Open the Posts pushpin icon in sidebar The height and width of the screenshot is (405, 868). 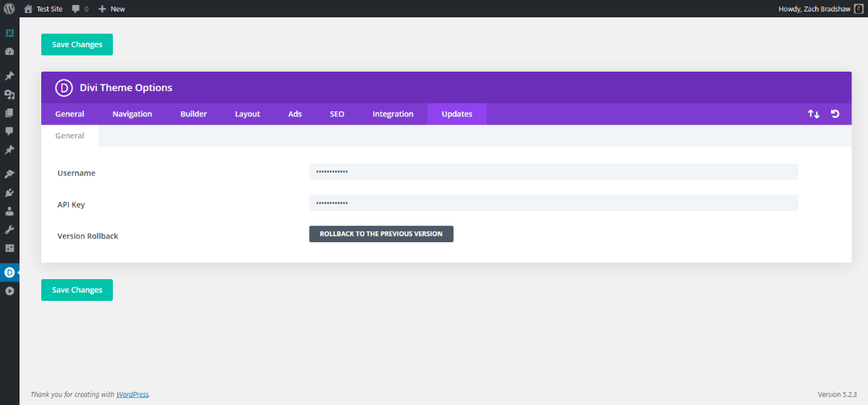(x=9, y=76)
